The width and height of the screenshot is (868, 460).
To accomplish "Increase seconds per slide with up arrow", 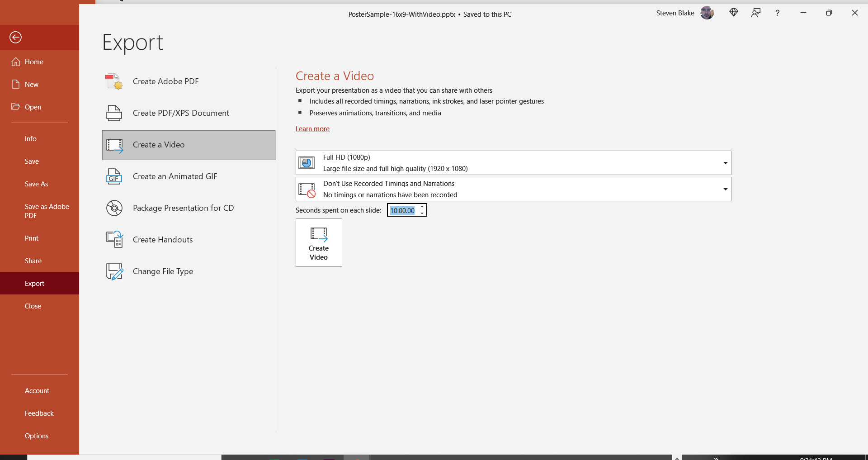I will tap(422, 207).
